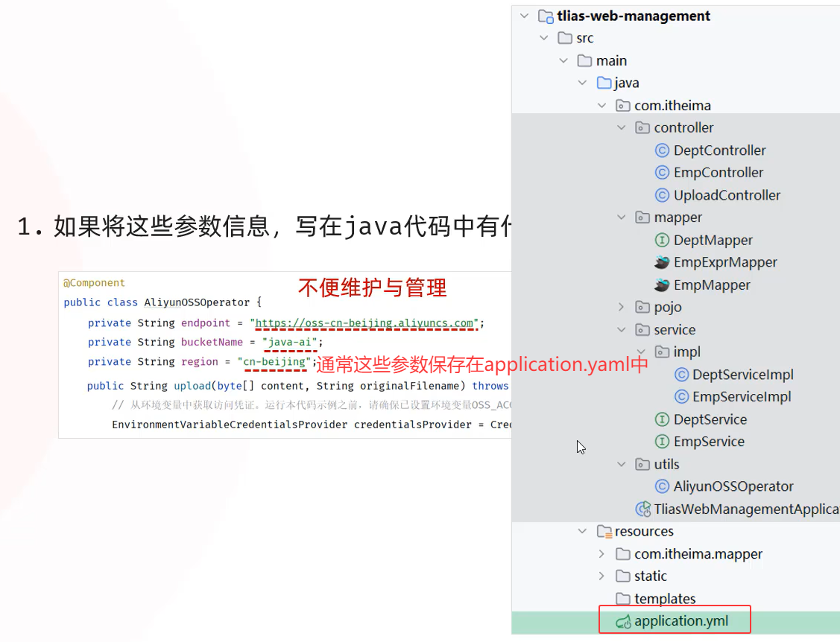Click the EmpExprMapper MyBatis bird icon

click(662, 262)
